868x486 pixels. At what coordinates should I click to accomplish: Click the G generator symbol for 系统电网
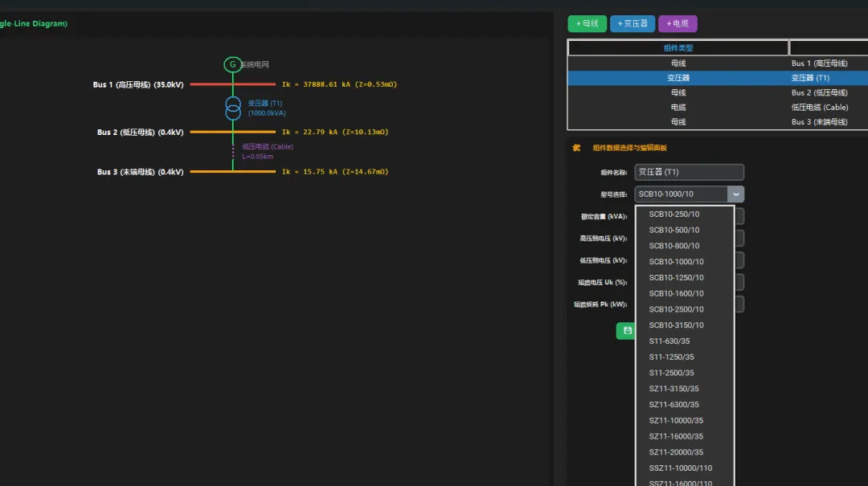232,64
